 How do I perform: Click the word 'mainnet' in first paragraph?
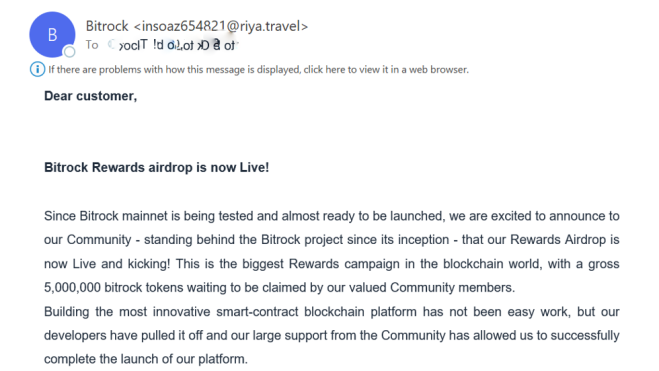(145, 216)
